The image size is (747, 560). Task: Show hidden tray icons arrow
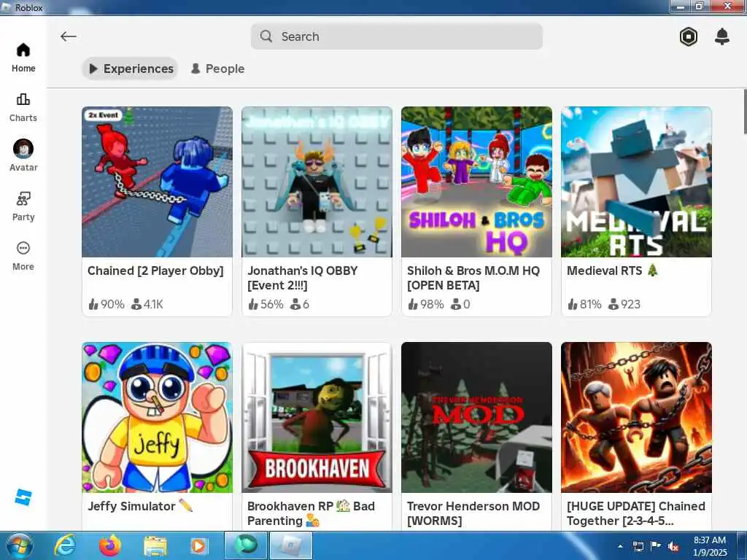[620, 546]
